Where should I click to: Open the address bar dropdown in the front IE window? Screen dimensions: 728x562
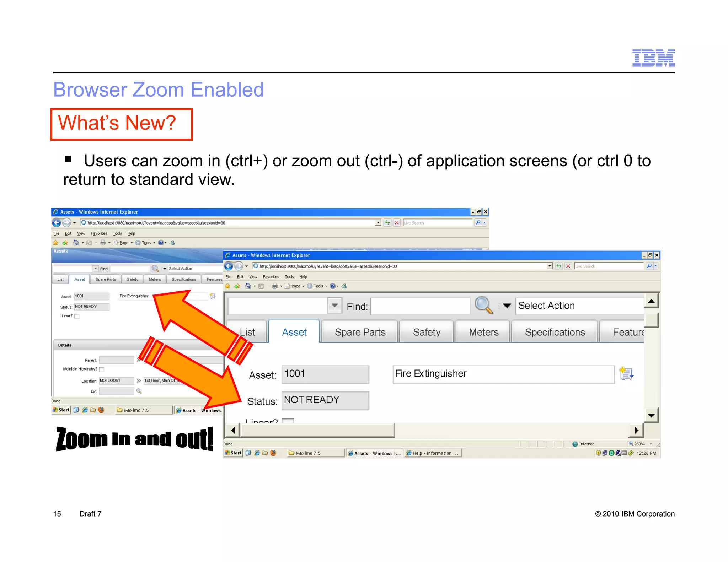pos(550,266)
